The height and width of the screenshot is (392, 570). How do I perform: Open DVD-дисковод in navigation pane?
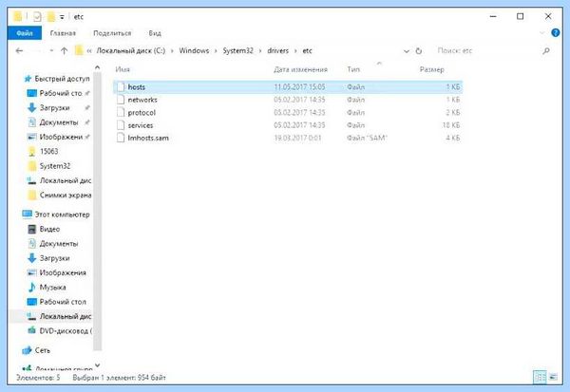coord(66,331)
